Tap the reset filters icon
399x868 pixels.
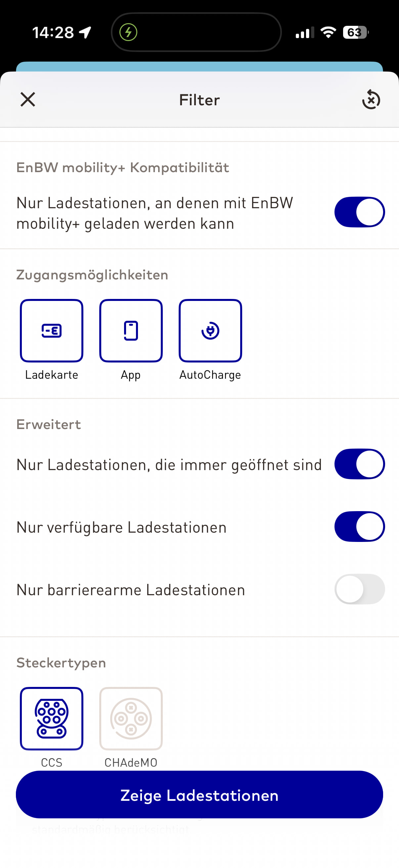[x=371, y=99]
